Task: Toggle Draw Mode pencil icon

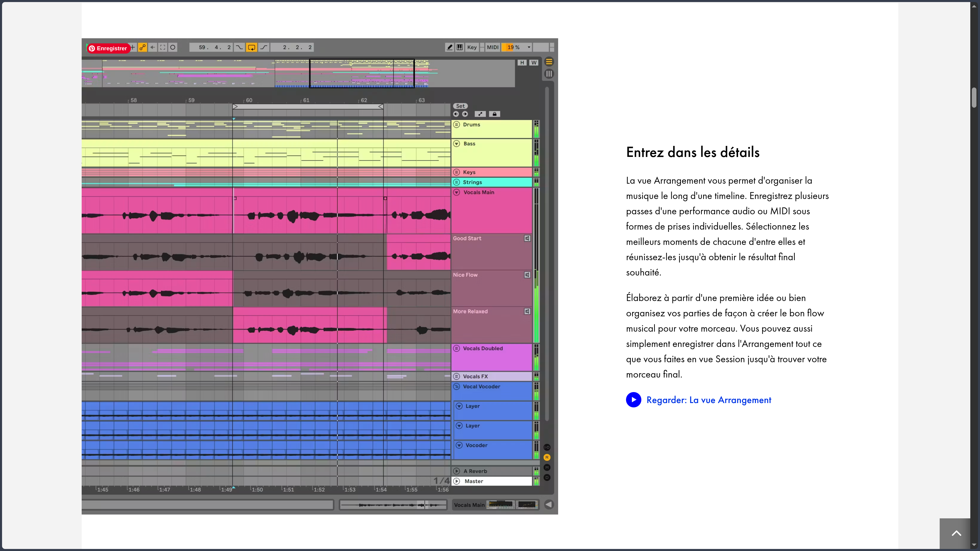Action: click(450, 47)
